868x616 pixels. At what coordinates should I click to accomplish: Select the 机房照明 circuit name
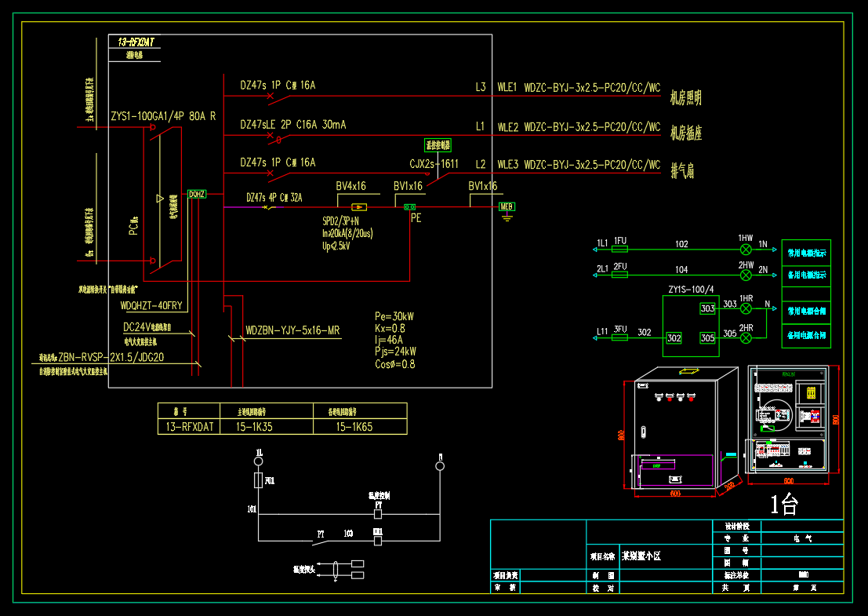(x=686, y=98)
